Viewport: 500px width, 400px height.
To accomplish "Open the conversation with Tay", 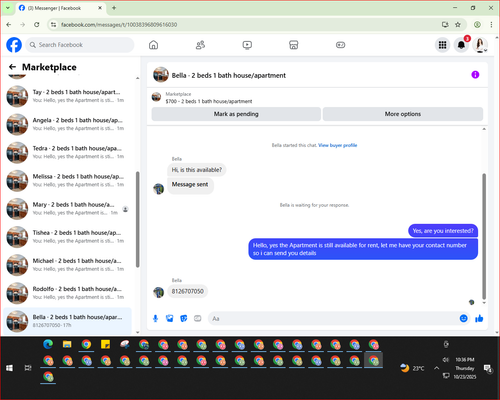I will [x=67, y=96].
